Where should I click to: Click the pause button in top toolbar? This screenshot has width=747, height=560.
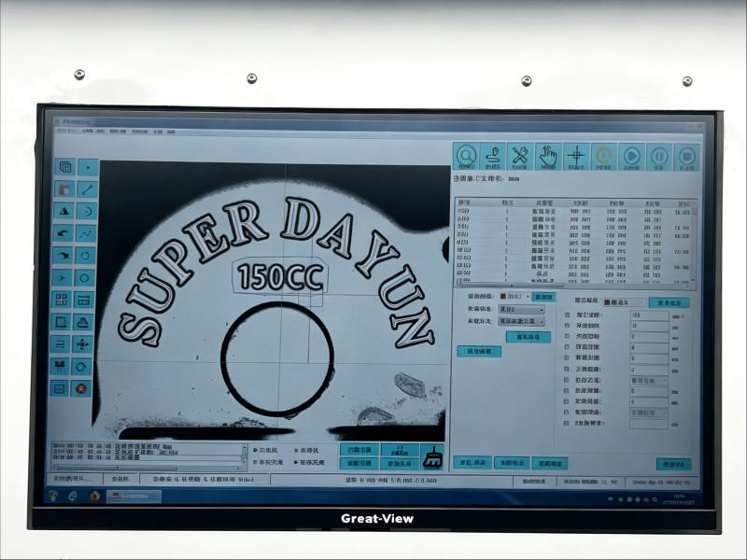tap(660, 156)
